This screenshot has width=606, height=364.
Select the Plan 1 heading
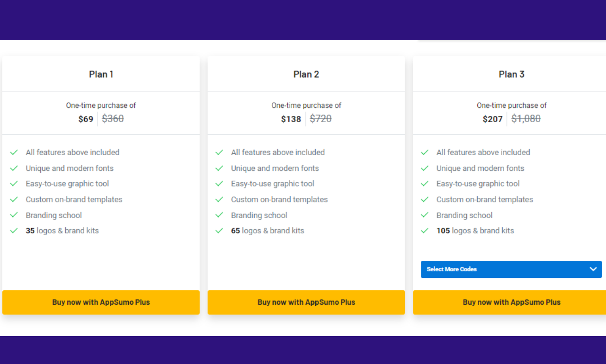point(101,74)
